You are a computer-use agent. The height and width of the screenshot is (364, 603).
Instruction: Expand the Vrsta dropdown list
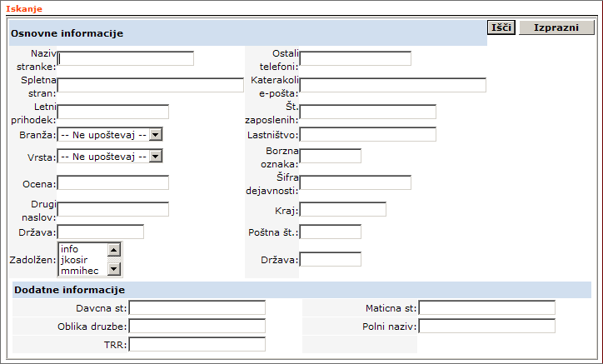pos(109,156)
